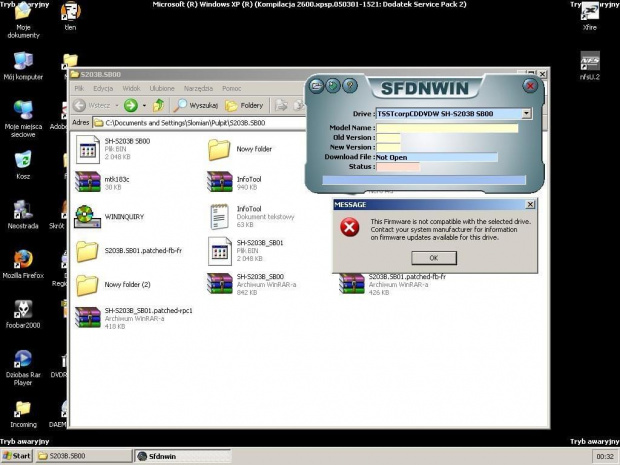Select the S203B.SB01.patched-fb-fr folder
620x465 pixels.
129,251
